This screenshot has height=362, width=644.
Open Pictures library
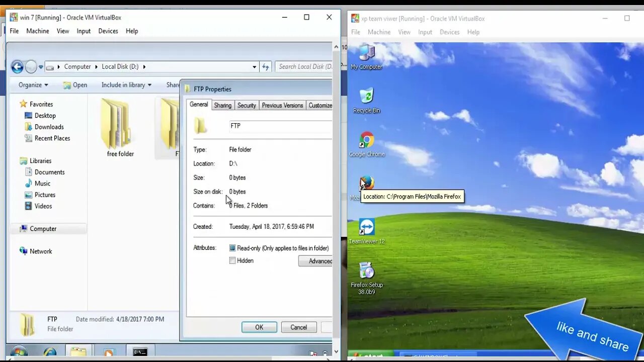click(x=45, y=195)
